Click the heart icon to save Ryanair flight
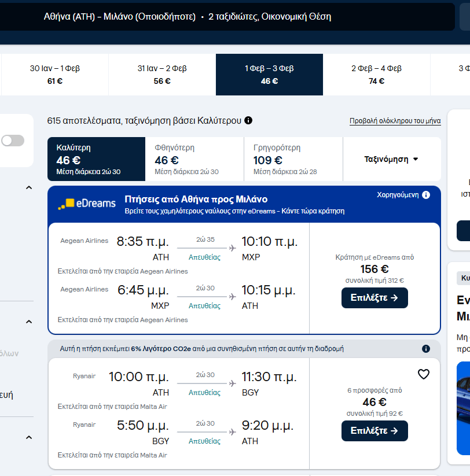The image size is (470, 476). pos(424,374)
